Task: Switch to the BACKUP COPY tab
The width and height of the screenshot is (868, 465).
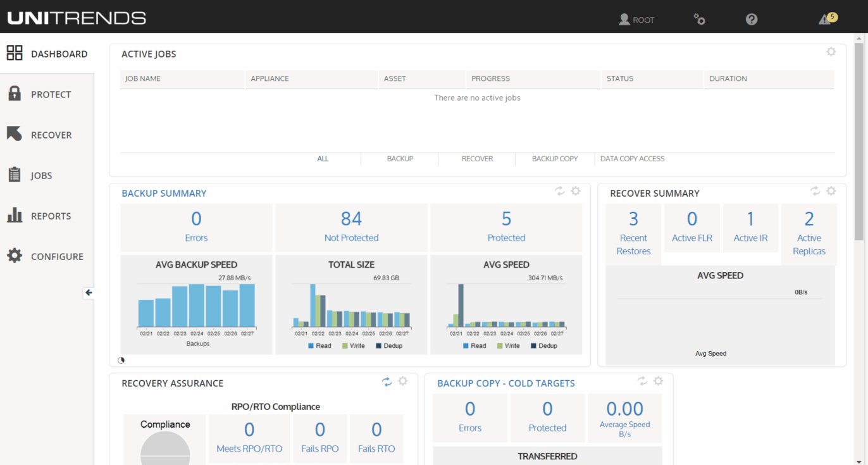Action: click(555, 159)
